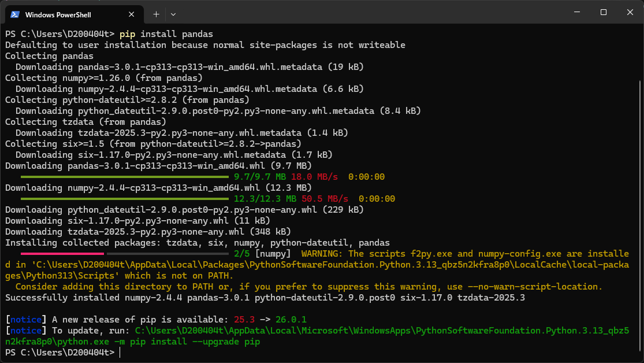The width and height of the screenshot is (644, 363).
Task: Click the red 2/5 installation progress bar
Action: [x=62, y=253]
